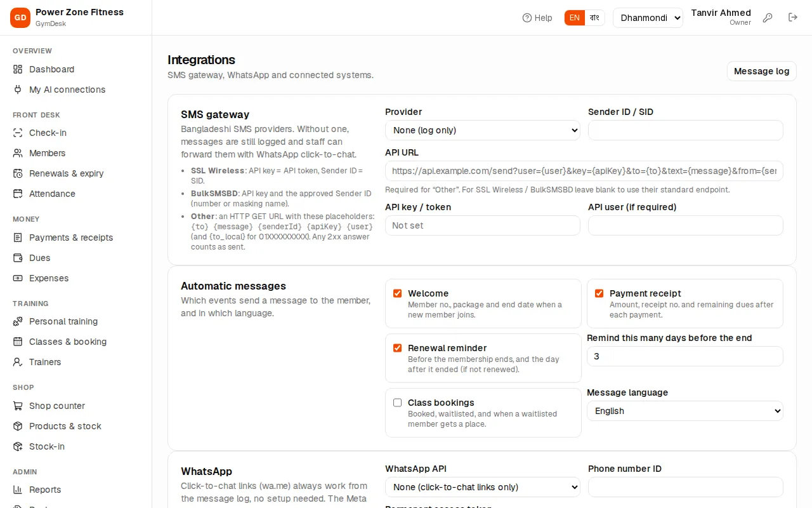Viewport: 812px width, 508px height.
Task: Click the box icon beside Products & stock
Action: point(18,426)
